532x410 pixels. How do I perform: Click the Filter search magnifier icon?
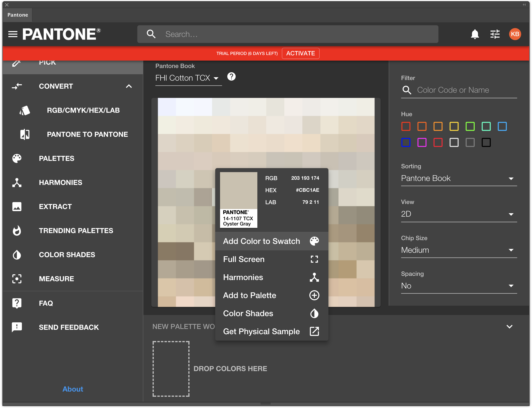(x=407, y=90)
